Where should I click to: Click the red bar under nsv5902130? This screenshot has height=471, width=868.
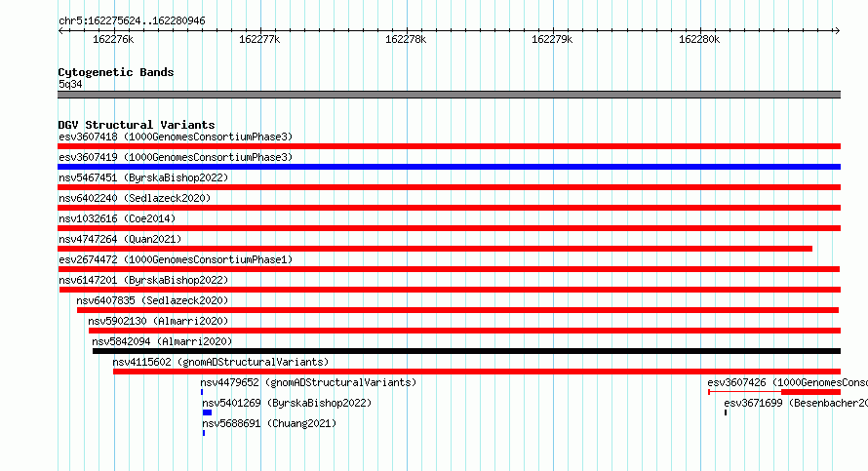tap(464, 331)
